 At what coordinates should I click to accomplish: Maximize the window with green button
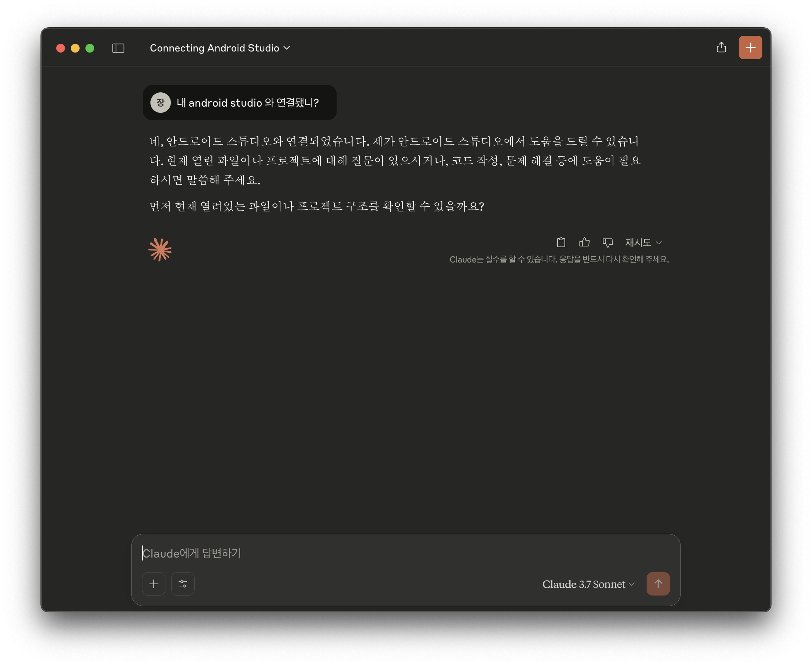[90, 48]
